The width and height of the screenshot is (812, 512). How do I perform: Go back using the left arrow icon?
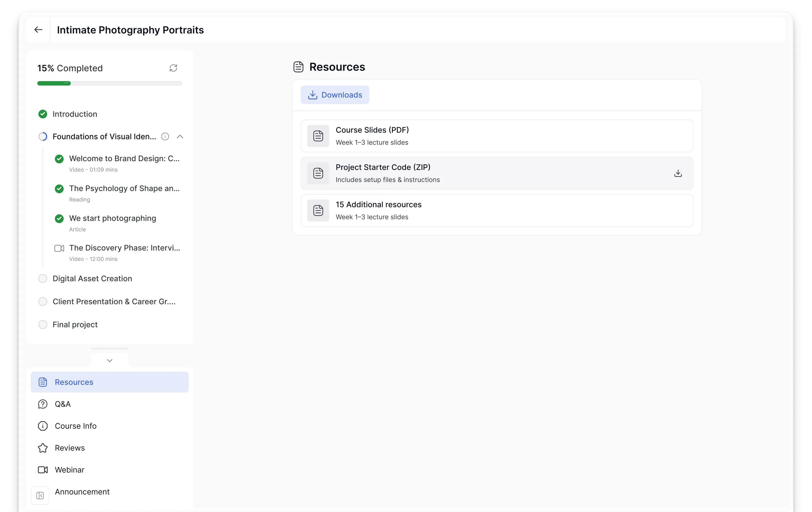(x=38, y=30)
